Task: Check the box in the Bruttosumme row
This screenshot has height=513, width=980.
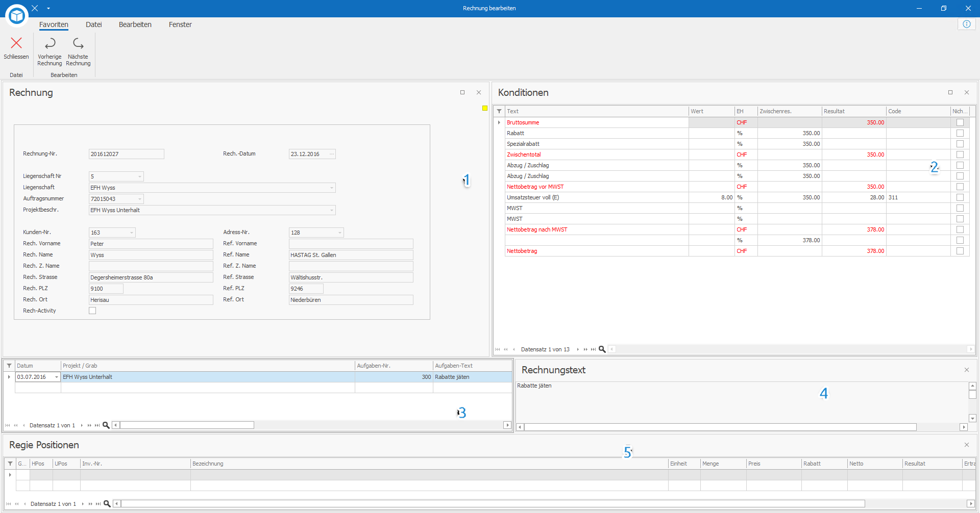Action: 960,122
